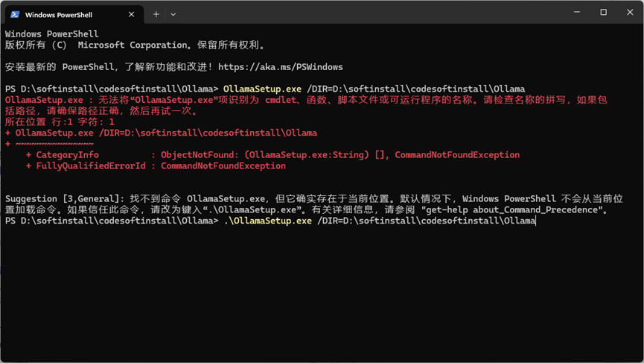
Task: Select the Windows PowerShell tab
Action: point(74,14)
